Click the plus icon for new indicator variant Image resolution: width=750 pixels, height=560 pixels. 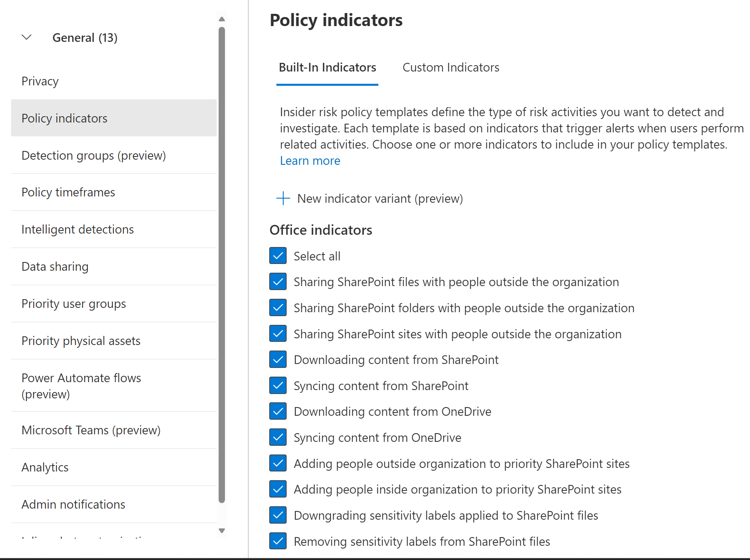coord(283,198)
